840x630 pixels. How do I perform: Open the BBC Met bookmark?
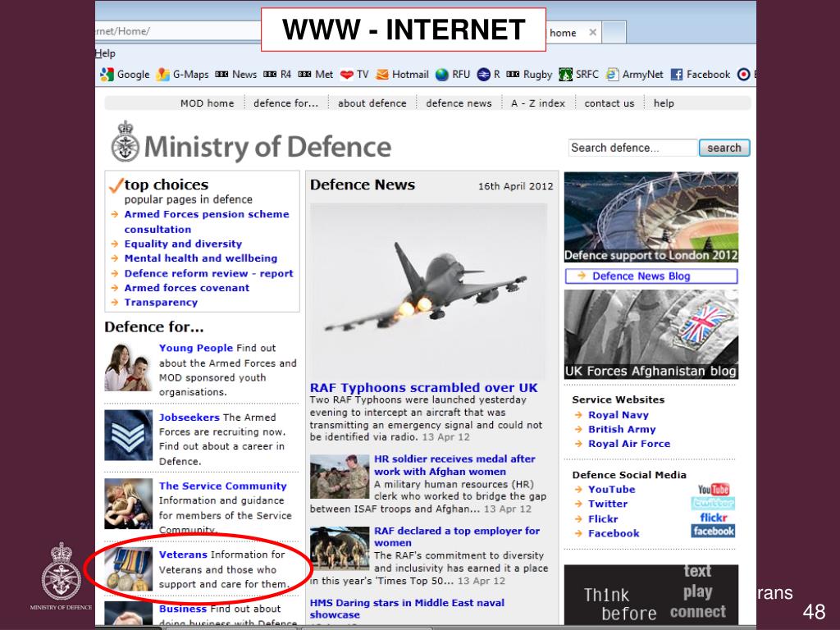click(x=316, y=75)
